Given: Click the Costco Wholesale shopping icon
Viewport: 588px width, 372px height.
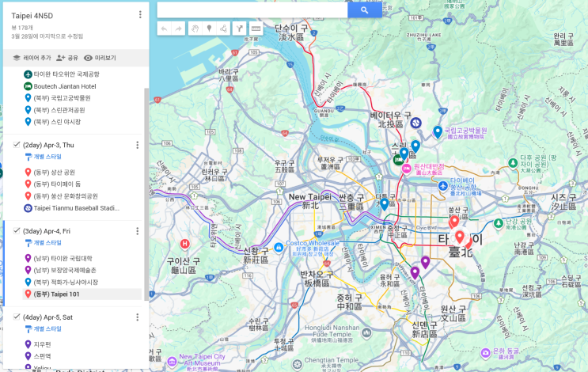Looking at the screenshot, I should (x=279, y=247).
